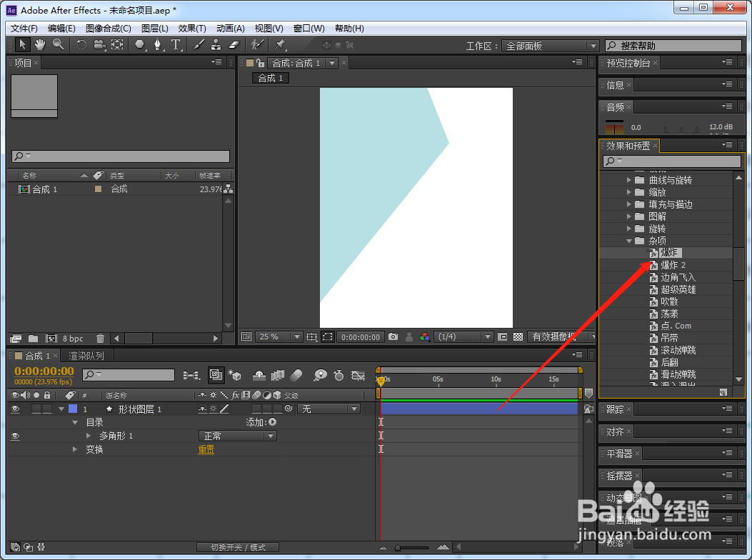Viewport: 752px width, 560px height.
Task: Click the trash delete icon in Project panel
Action: (100, 339)
